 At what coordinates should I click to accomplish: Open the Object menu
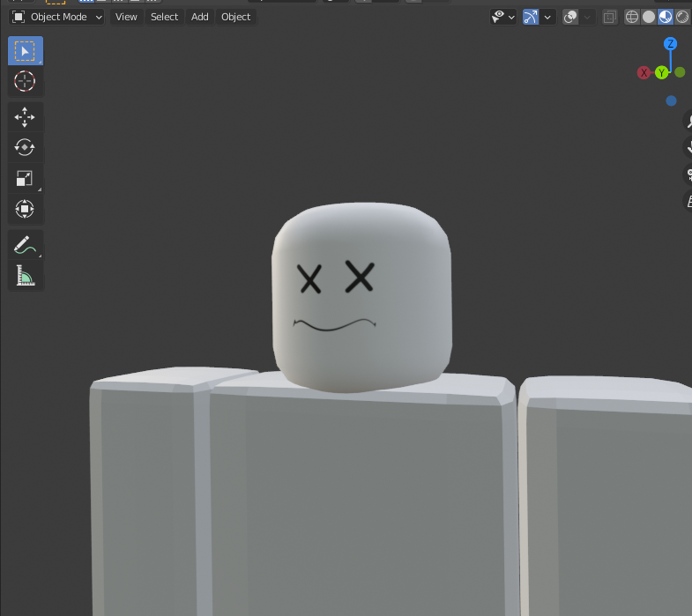(235, 18)
